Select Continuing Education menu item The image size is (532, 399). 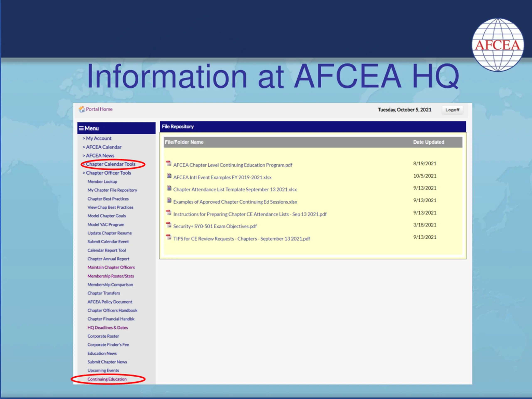point(107,379)
